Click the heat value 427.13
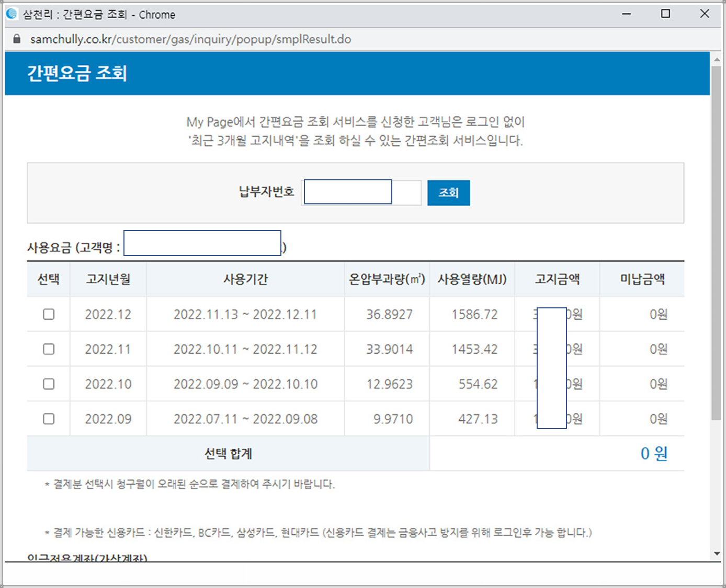The image size is (726, 588). coord(478,419)
